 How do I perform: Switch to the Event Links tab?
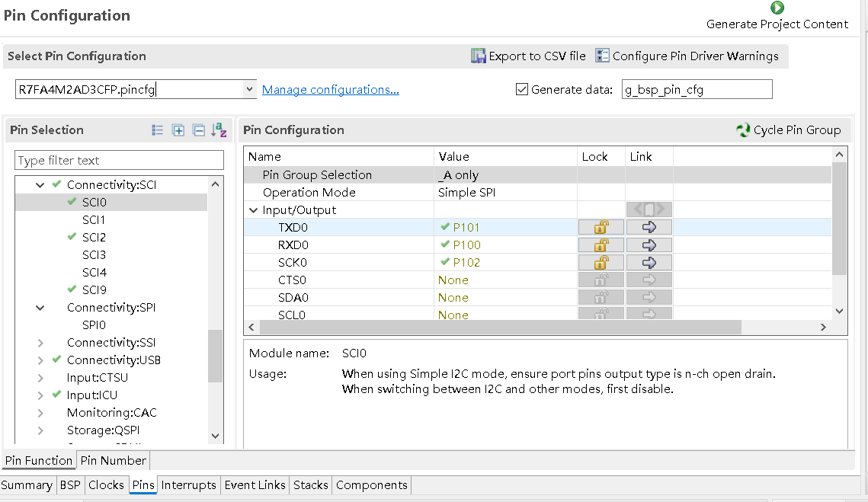click(255, 484)
